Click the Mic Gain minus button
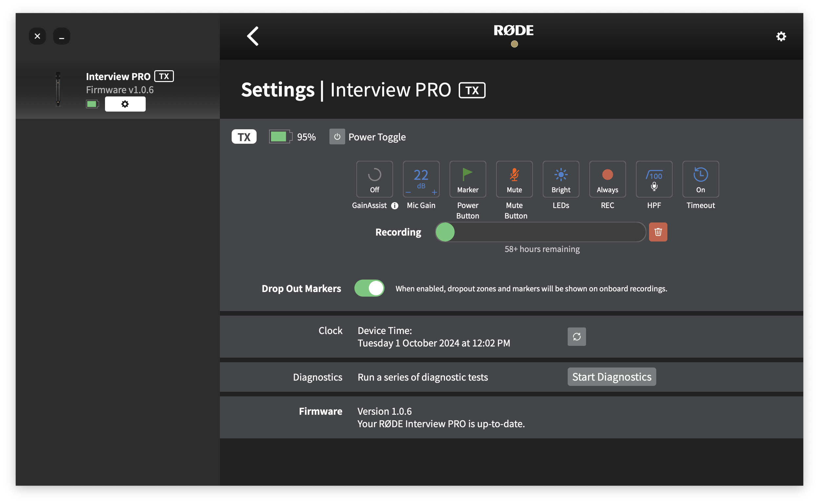 coord(408,192)
